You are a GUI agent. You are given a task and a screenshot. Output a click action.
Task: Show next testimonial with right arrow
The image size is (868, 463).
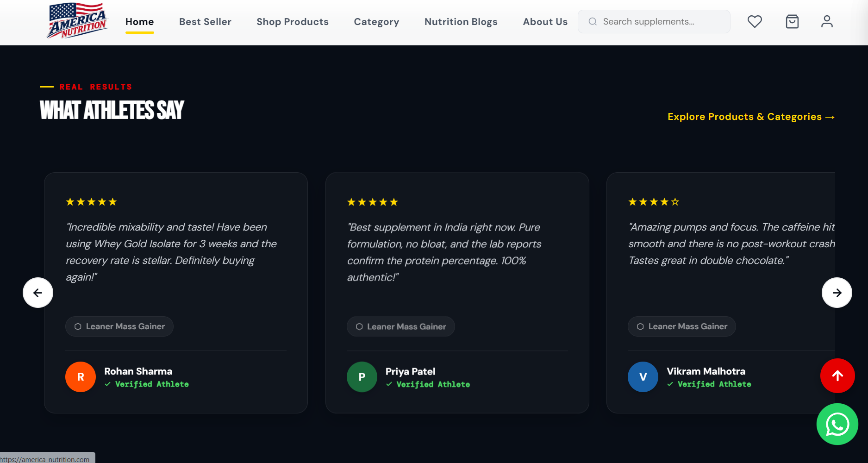pos(837,293)
